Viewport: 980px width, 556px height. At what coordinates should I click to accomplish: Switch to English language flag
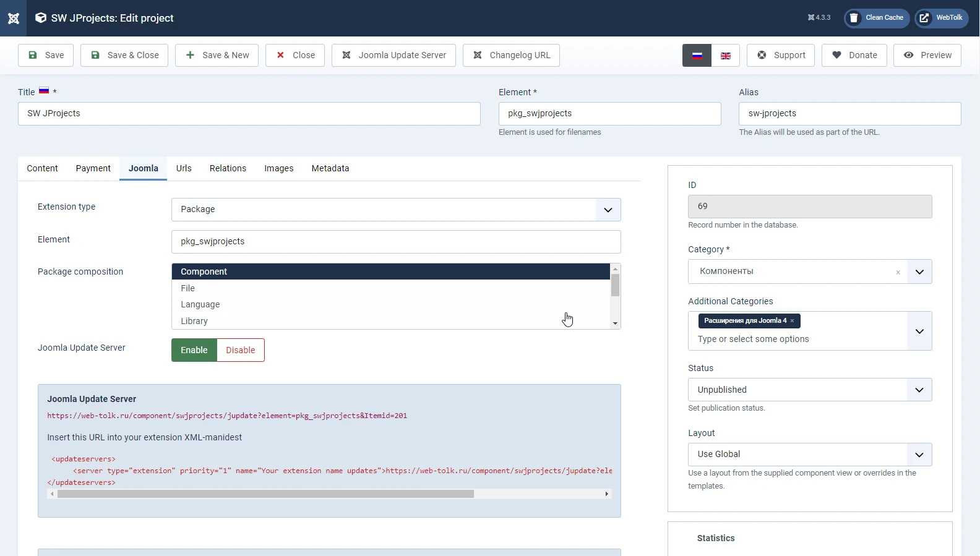[725, 56]
